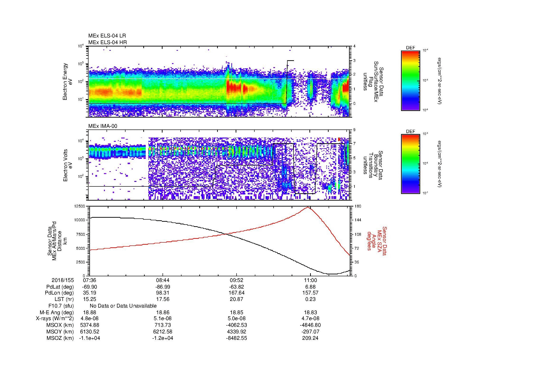Click the 07:36 time tick label
Viewport: 555px width, 392px height.
(90, 280)
